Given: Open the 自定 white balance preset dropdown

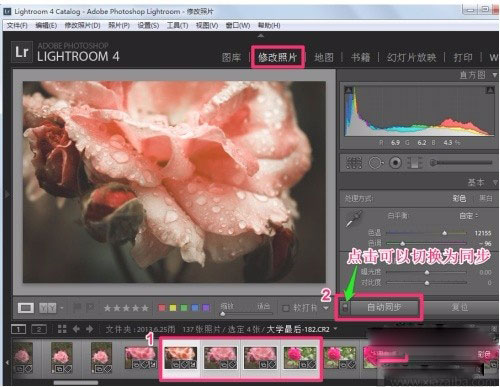Looking at the screenshot, I should click(x=469, y=216).
